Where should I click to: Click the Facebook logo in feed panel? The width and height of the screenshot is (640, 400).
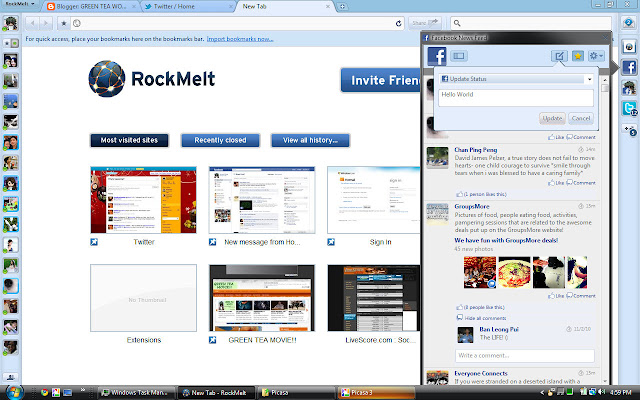pyautogui.click(x=437, y=56)
